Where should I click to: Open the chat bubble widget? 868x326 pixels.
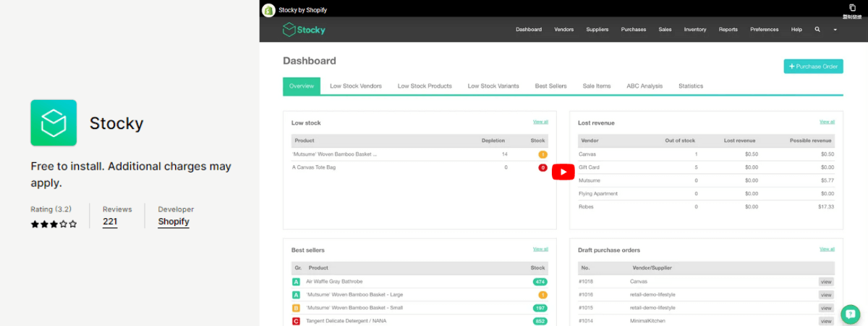[x=851, y=315]
